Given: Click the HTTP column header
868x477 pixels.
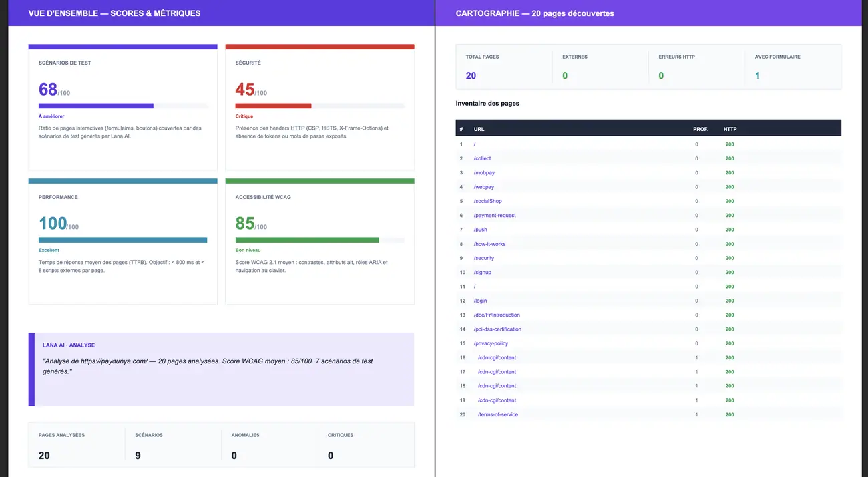Looking at the screenshot, I should click(x=730, y=129).
